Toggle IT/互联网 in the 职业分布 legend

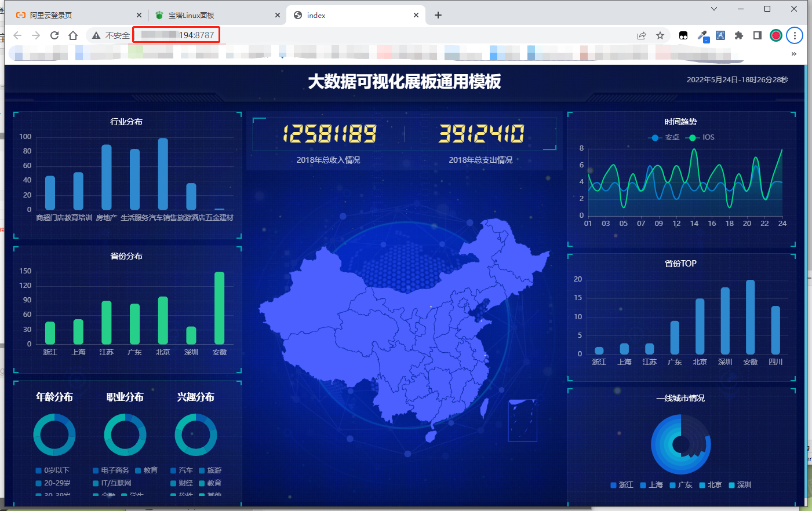(112, 483)
